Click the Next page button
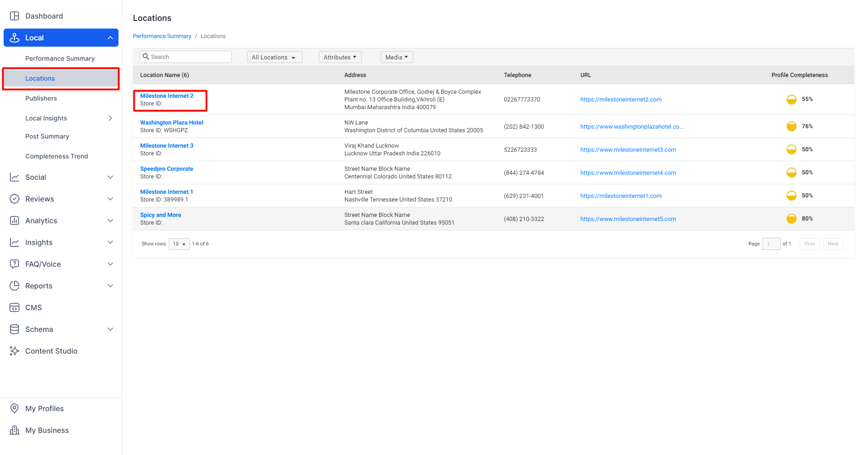The width and height of the screenshot is (868, 455). (833, 244)
